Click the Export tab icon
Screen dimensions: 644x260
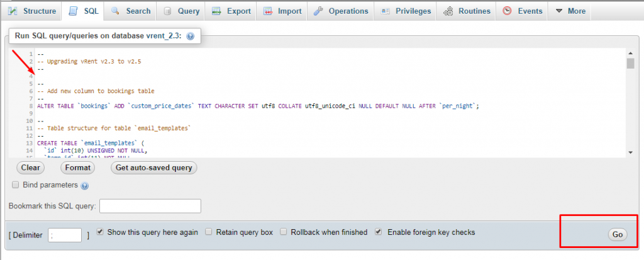pos(216,11)
